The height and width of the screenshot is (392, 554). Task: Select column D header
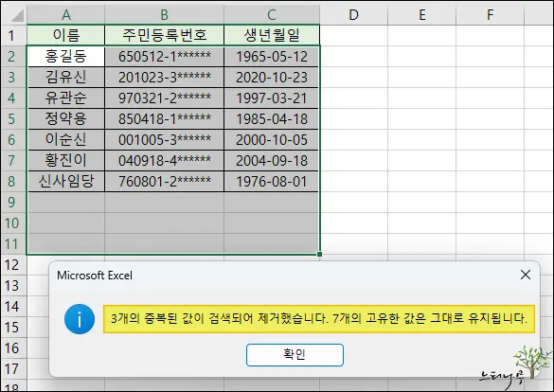pos(353,14)
